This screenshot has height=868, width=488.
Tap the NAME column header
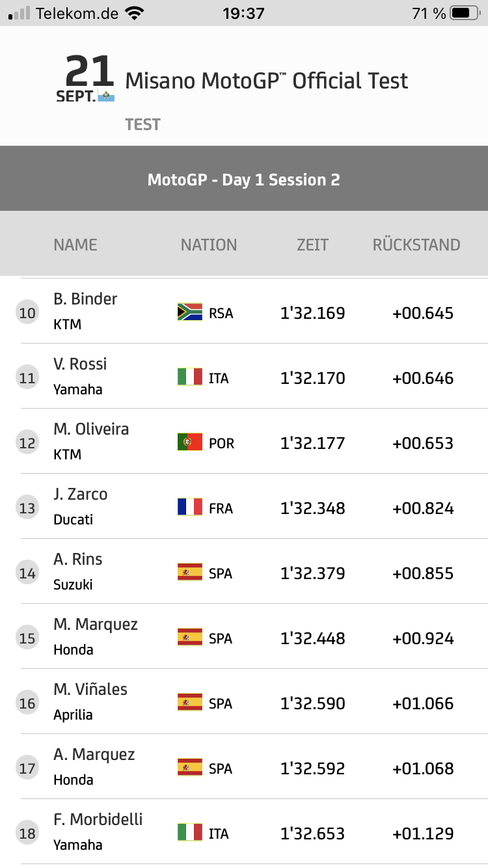(75, 245)
